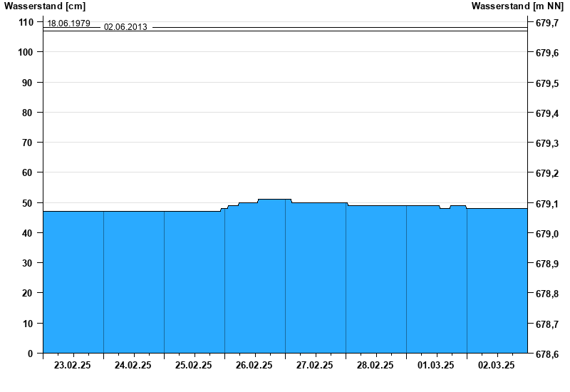Click the 27.02.25 x-axis date
This screenshot has height=392, width=570.
point(315,366)
